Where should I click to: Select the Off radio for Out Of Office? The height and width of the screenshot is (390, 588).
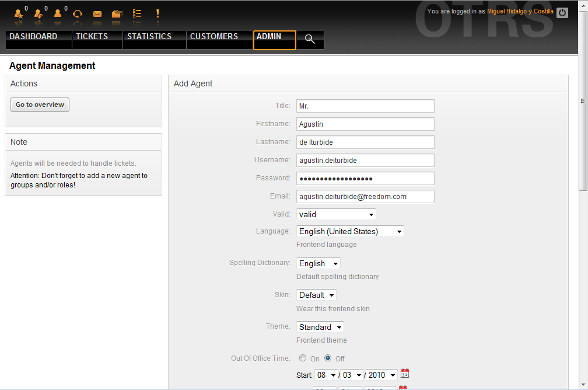pos(328,358)
